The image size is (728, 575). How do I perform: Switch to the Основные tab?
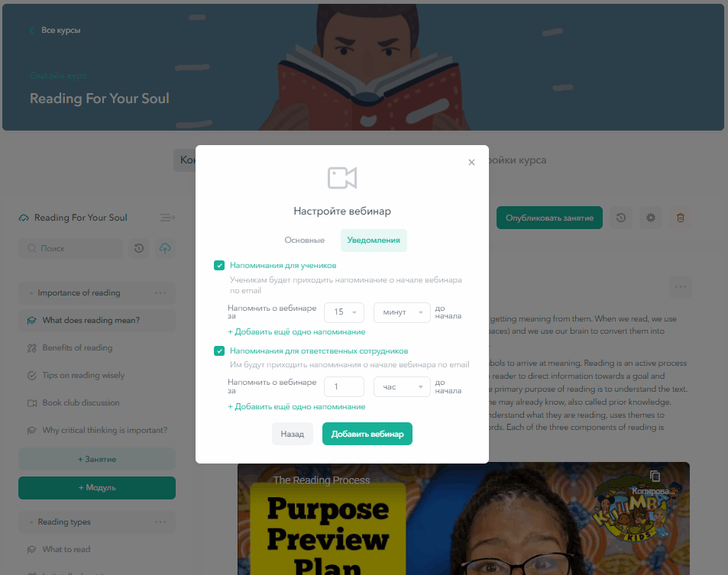pos(305,241)
